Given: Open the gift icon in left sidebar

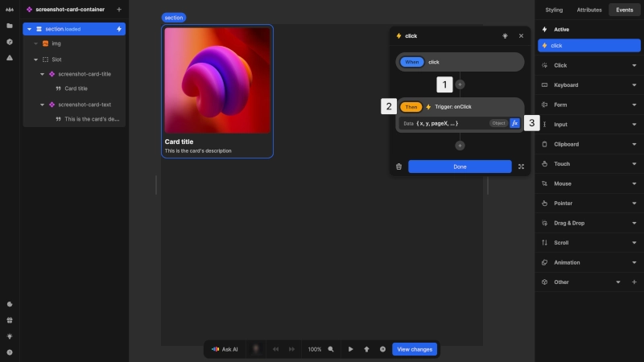Looking at the screenshot, I should [x=10, y=320].
